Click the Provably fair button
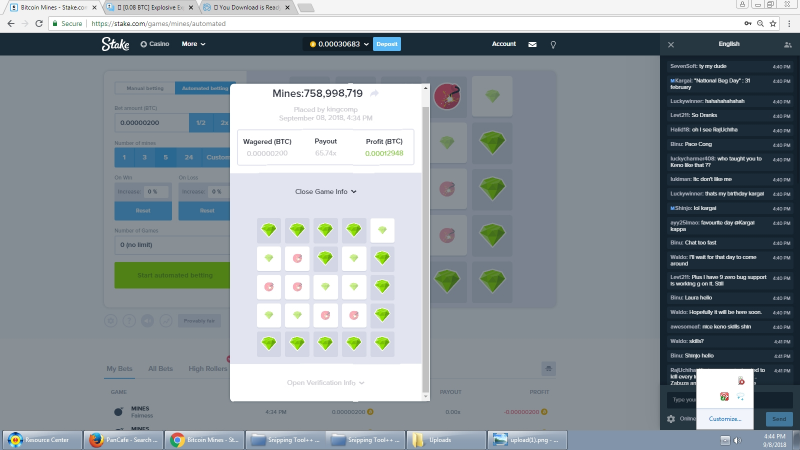This screenshot has height=450, width=800. tap(199, 321)
